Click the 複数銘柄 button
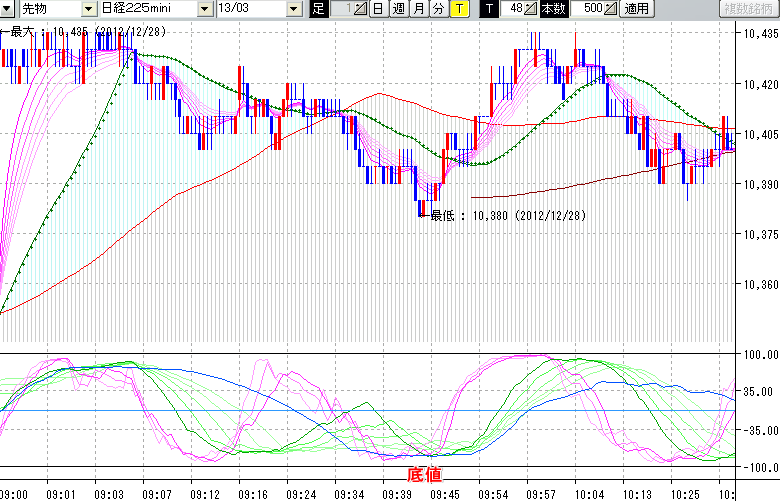 (x=749, y=9)
